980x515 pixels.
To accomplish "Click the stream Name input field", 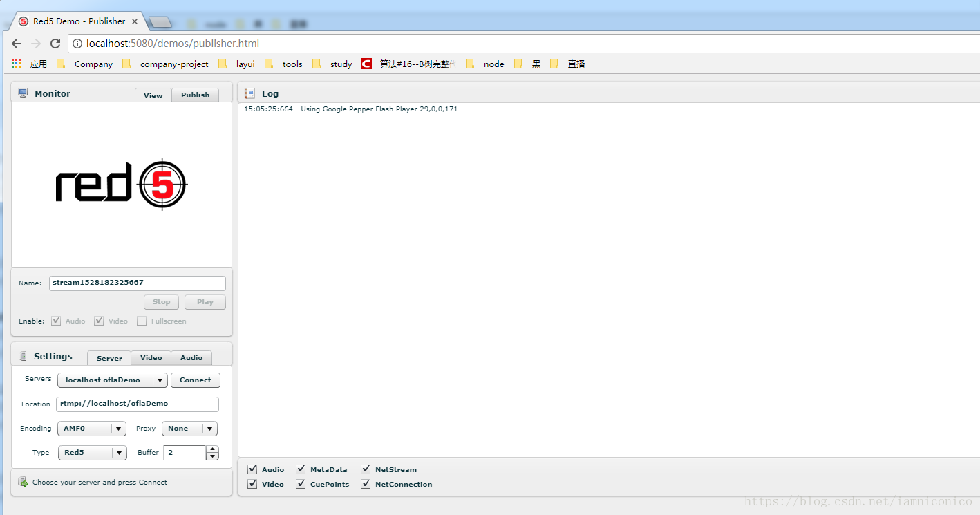I will pyautogui.click(x=138, y=283).
